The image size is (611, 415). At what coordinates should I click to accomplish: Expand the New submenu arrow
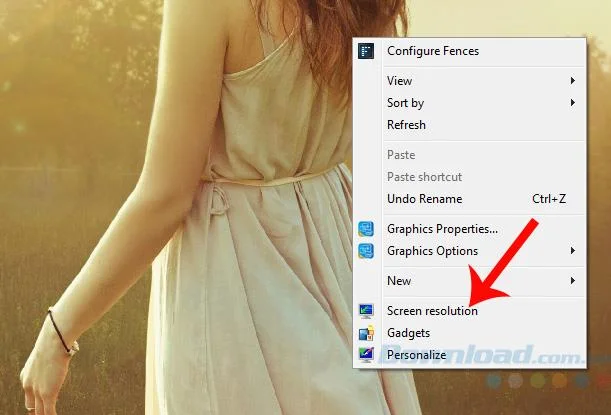pos(573,281)
